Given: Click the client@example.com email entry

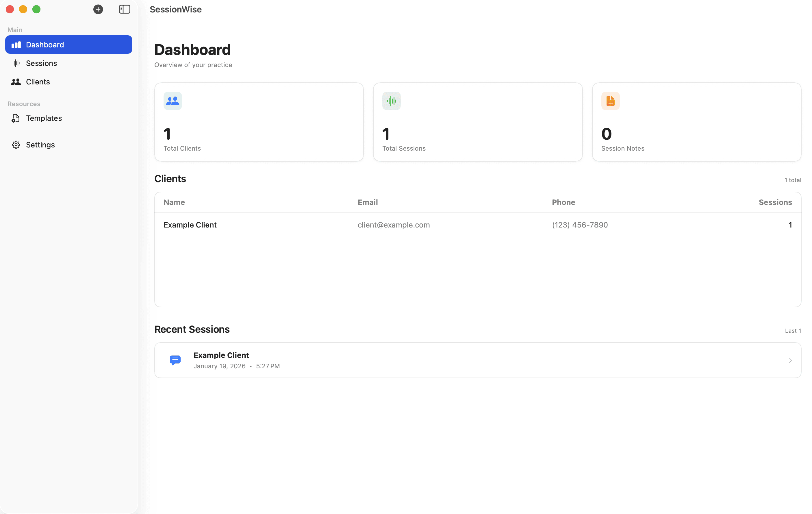Looking at the screenshot, I should pyautogui.click(x=394, y=225).
